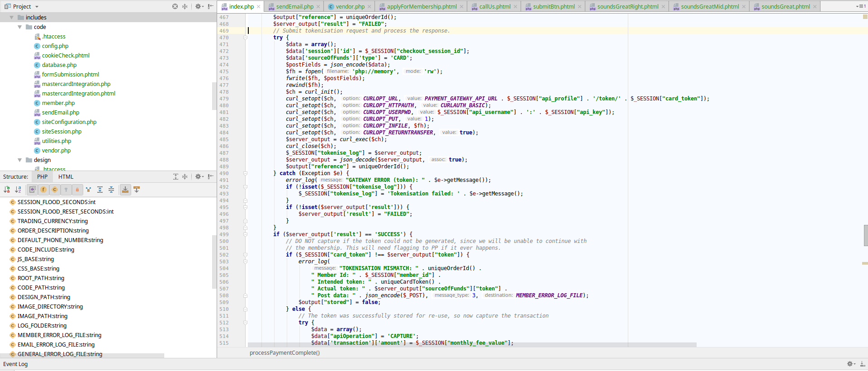Image resolution: width=868 pixels, height=371 pixels.
Task: Toggle the lock icon non-public filter
Action: pyautogui.click(x=77, y=190)
